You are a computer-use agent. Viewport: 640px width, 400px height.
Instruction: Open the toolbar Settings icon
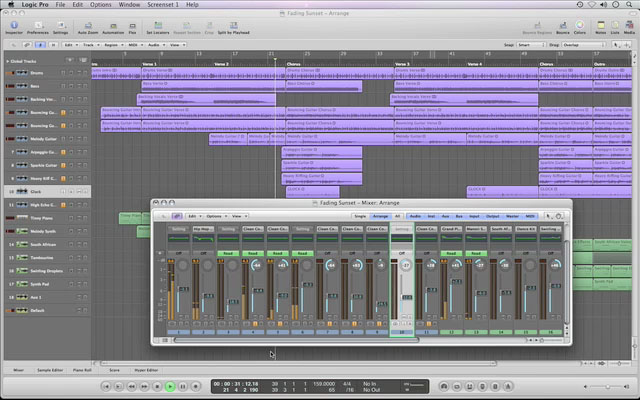coord(60,27)
